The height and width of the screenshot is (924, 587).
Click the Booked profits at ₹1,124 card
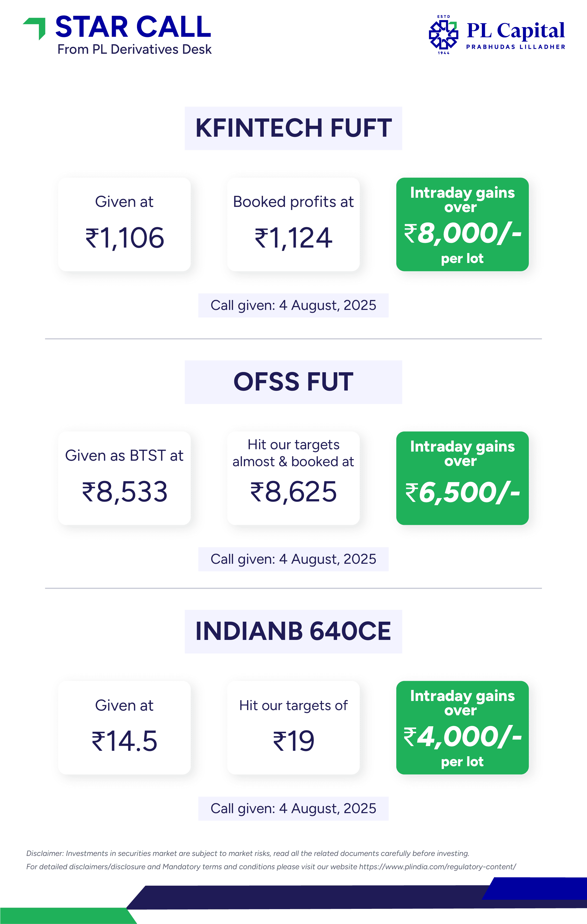click(x=293, y=224)
